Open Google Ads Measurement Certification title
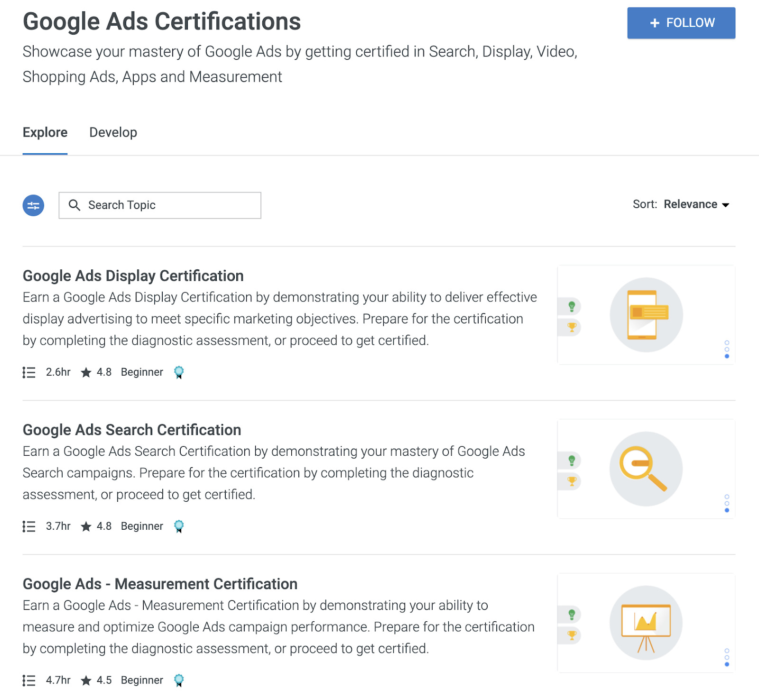This screenshot has width=759, height=700. pos(160,584)
